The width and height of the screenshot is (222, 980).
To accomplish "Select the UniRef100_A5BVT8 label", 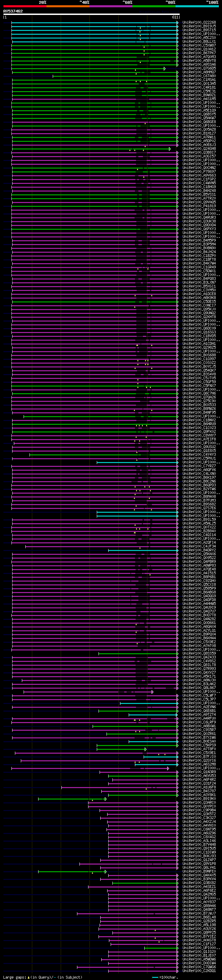I will [199, 60].
